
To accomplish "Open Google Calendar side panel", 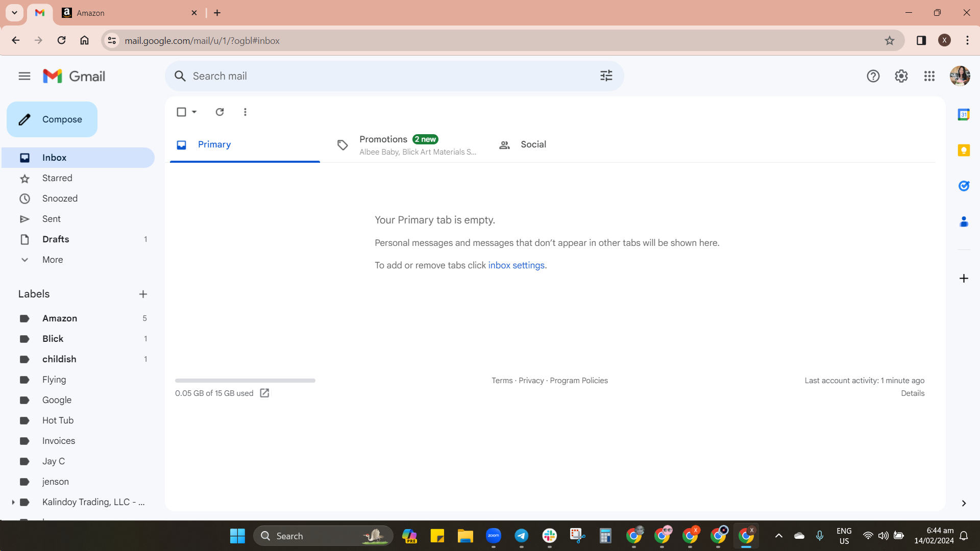I will 964,115.
